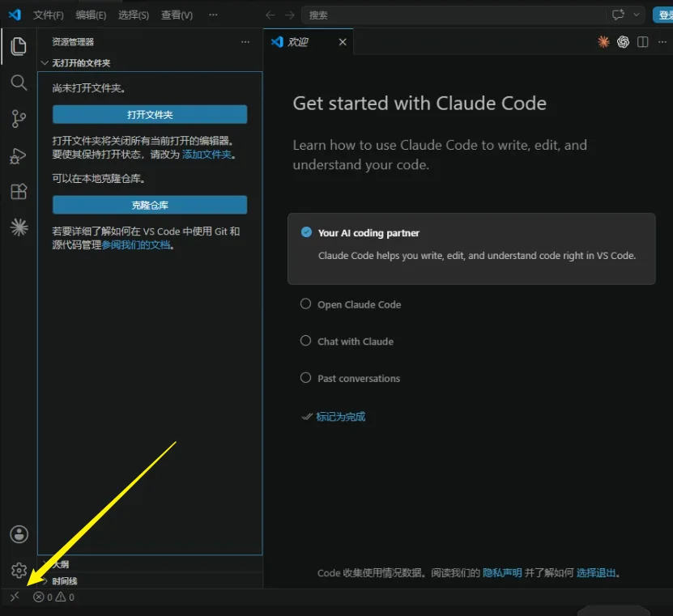Open the 查看(V) menu

pos(177,15)
